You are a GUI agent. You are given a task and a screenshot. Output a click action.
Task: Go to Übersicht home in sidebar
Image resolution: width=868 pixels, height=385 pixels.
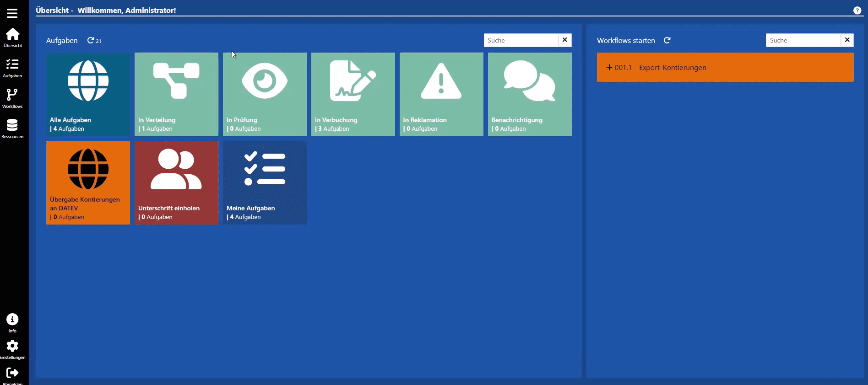(12, 37)
